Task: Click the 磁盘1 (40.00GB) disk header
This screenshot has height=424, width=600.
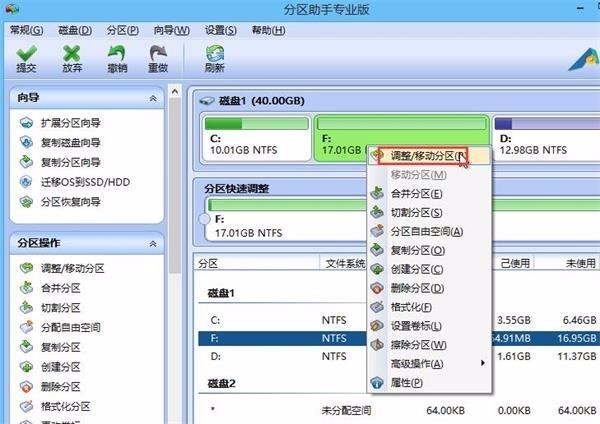Action: (x=262, y=101)
